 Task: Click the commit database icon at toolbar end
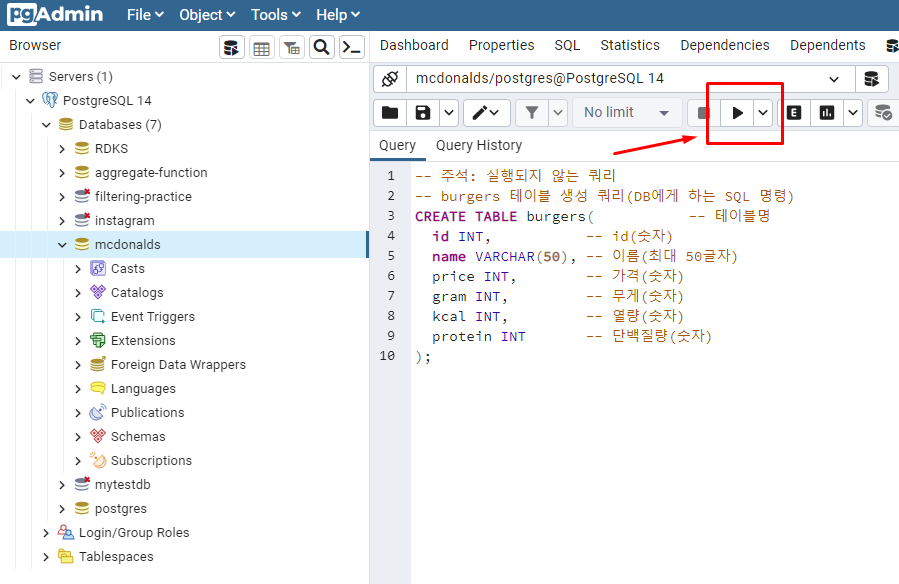[883, 112]
